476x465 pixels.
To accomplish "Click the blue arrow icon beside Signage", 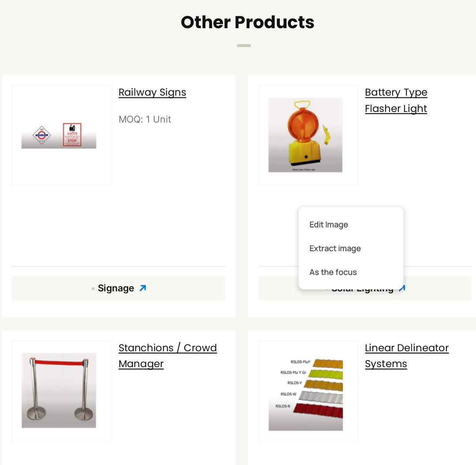I will coord(142,288).
